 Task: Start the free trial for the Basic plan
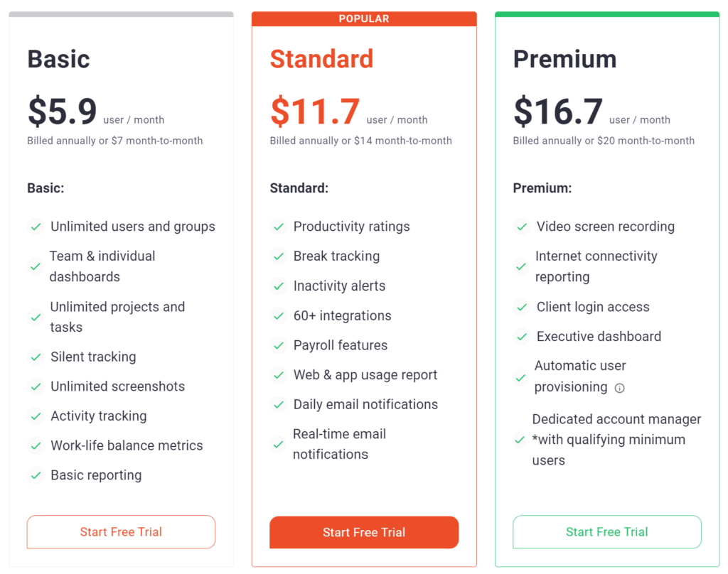(x=120, y=531)
